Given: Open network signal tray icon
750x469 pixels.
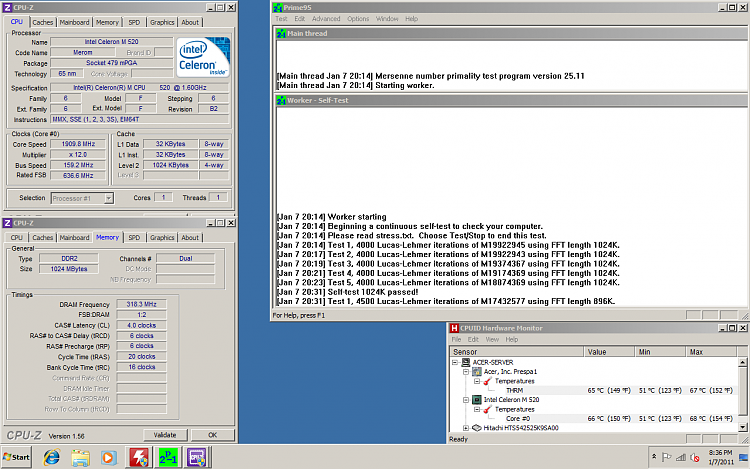Looking at the screenshot, I should (x=681, y=458).
